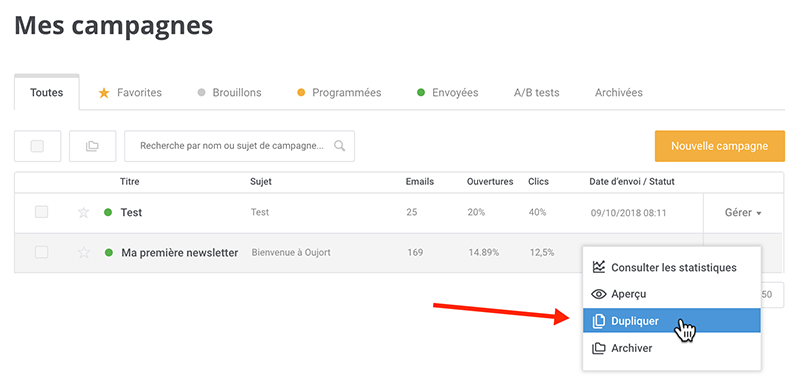Star the Test campaign as favorite
Image resolution: width=800 pixels, height=386 pixels.
pos(83,213)
